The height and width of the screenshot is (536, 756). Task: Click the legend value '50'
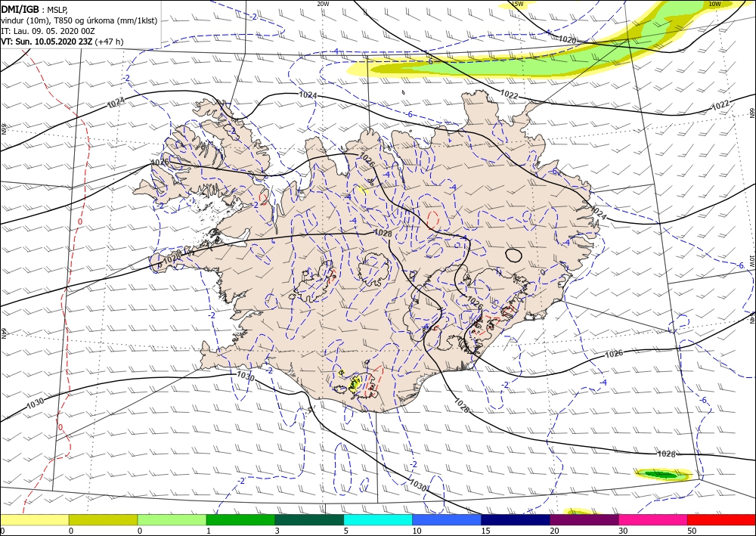click(692, 531)
